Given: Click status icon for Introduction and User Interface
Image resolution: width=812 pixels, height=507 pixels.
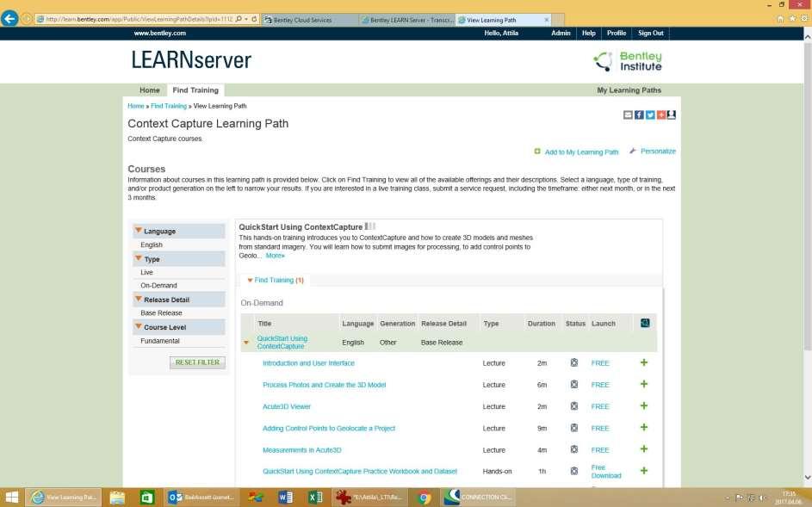Looking at the screenshot, I should 573,363.
